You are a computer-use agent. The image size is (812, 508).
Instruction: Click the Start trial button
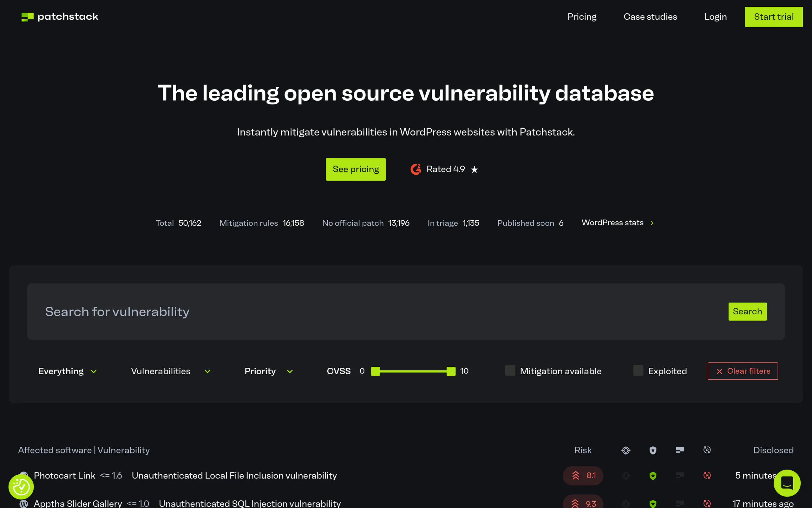(x=773, y=17)
